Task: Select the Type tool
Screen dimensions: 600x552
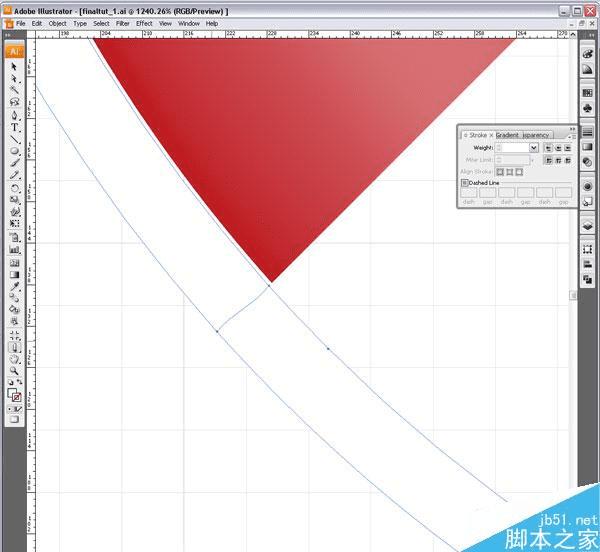Action: tap(14, 127)
